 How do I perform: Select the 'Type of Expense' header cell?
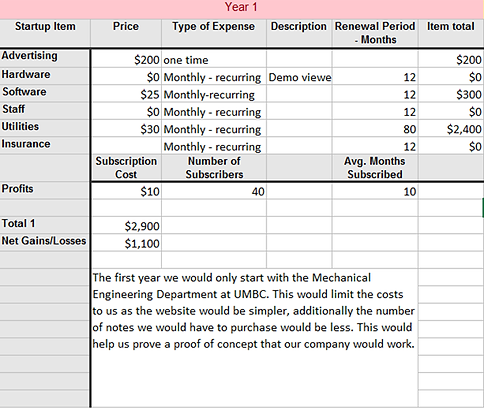coord(214,33)
